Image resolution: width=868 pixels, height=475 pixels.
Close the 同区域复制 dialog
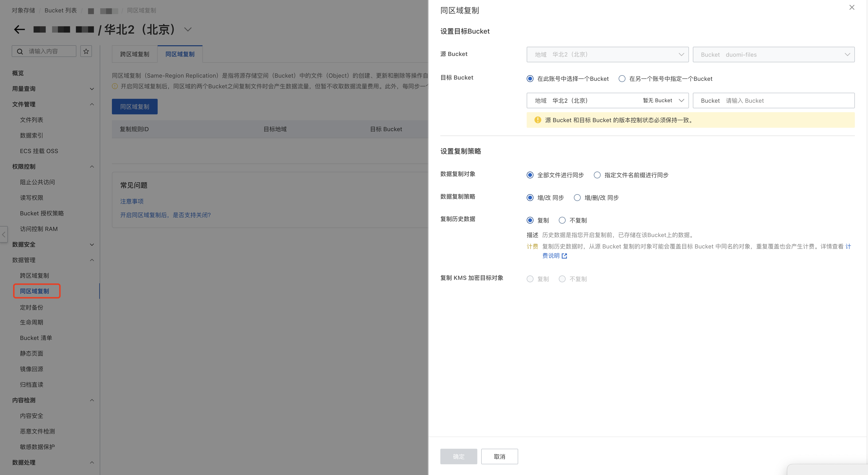point(852,7)
